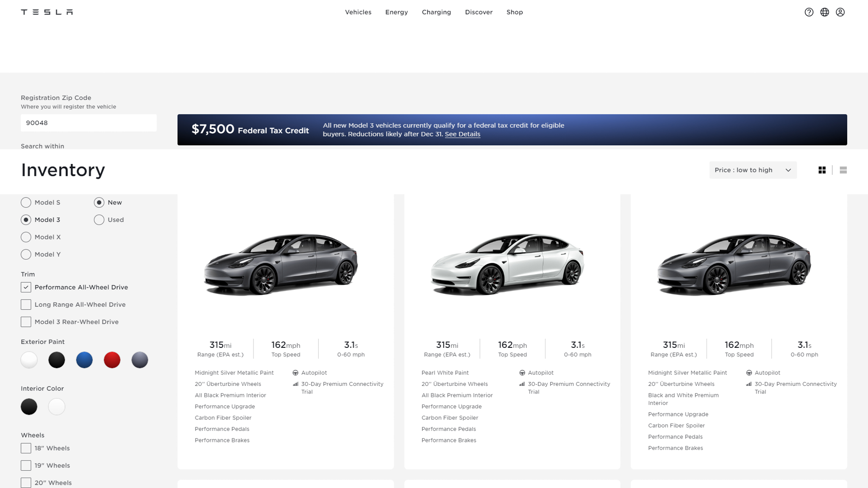The width and height of the screenshot is (868, 488).
Task: Select the Model Y radio button
Action: pyautogui.click(x=26, y=254)
